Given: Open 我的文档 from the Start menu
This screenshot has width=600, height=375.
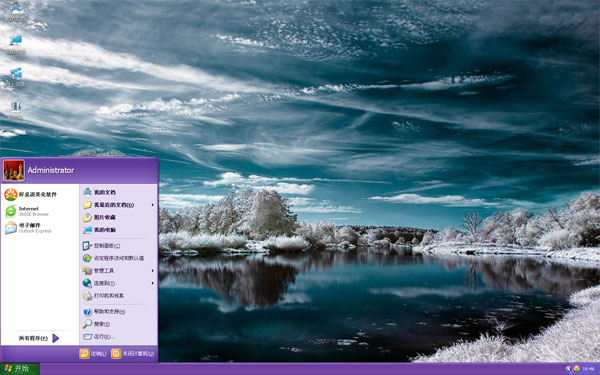Looking at the screenshot, I should tap(119, 192).
